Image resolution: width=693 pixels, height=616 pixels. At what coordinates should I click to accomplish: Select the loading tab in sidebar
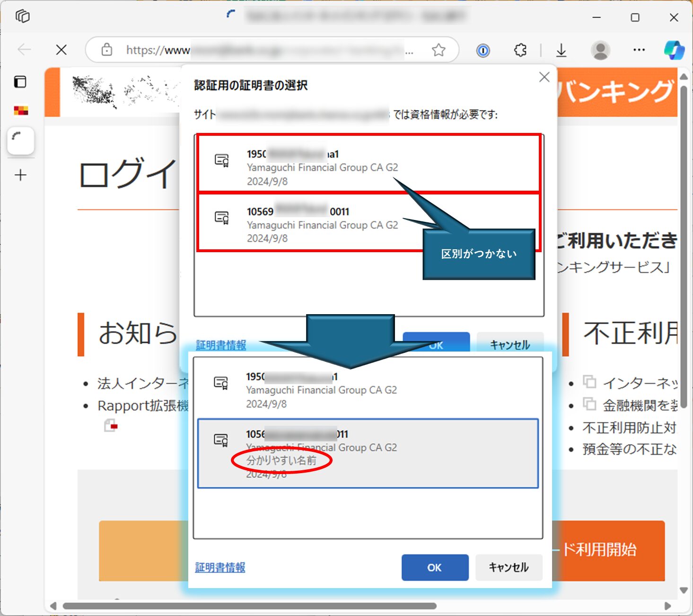tap(21, 141)
